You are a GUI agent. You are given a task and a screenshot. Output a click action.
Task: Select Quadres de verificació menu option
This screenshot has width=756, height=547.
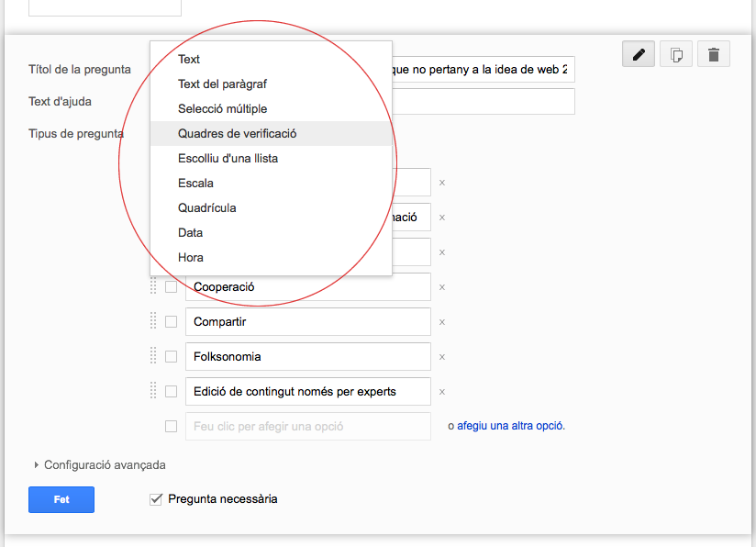[237, 134]
